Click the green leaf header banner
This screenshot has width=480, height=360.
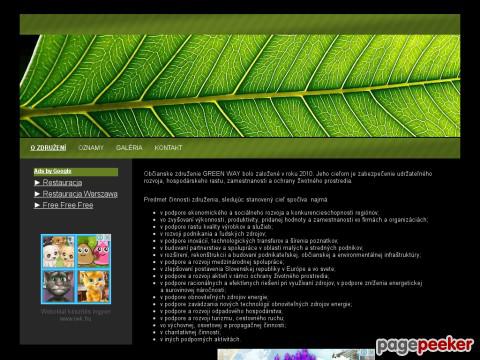coord(240,86)
